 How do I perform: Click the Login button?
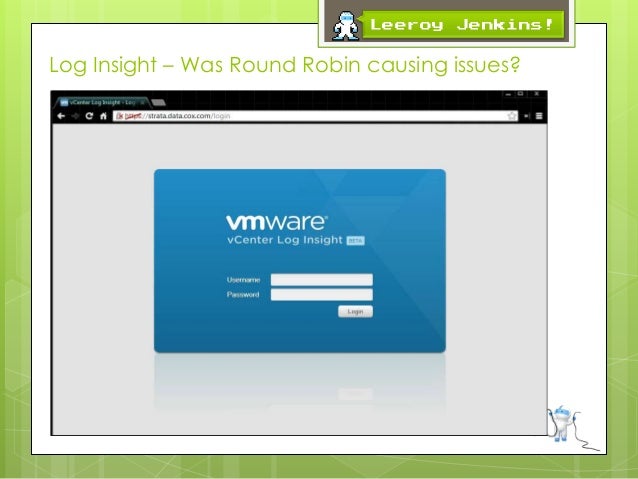355,311
